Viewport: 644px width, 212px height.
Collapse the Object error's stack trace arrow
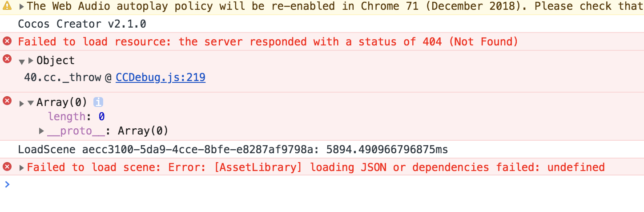coord(22,61)
